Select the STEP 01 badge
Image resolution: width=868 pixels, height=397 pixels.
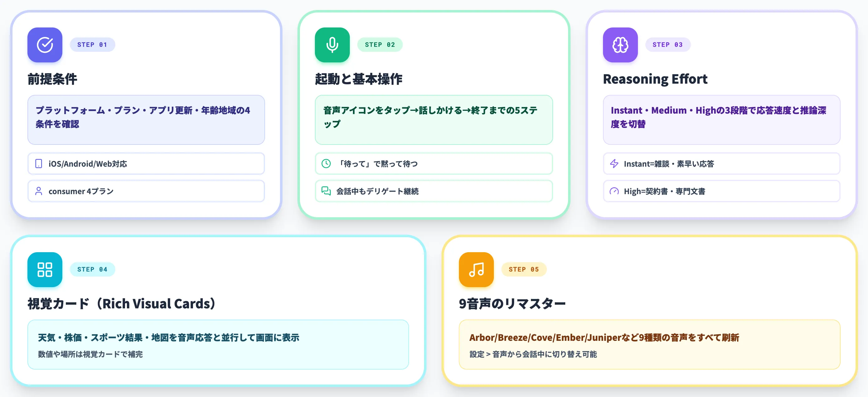[92, 45]
